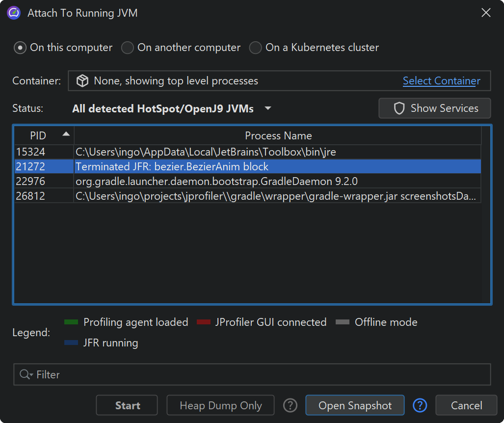
Task: Select "On a Kubernetes cluster" radio button
Action: [x=255, y=48]
